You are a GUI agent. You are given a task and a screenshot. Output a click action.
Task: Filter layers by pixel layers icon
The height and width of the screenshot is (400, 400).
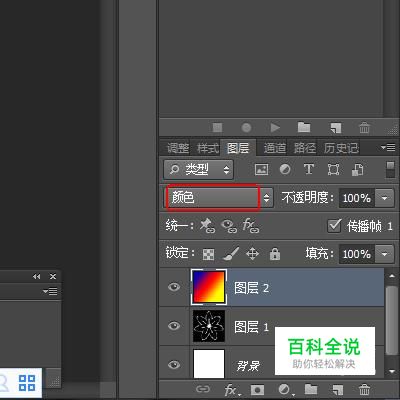point(261,169)
